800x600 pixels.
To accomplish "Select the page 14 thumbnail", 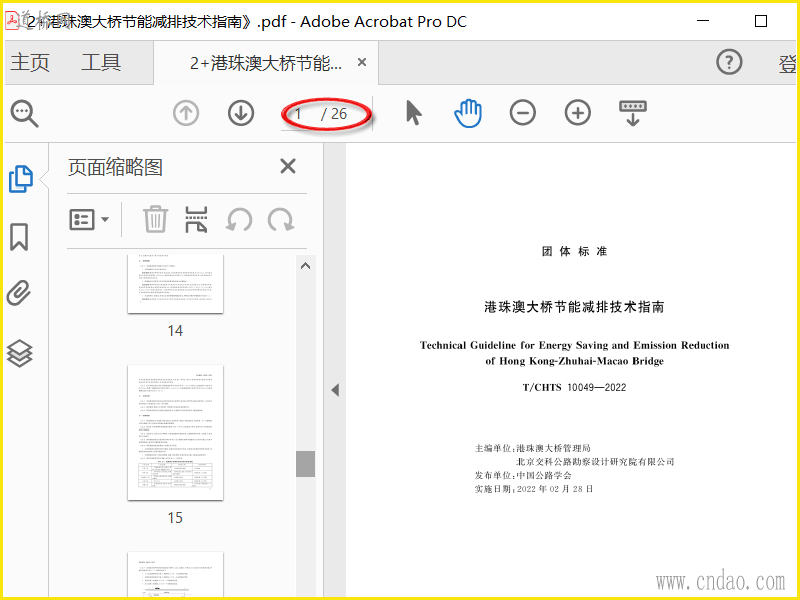I will 175,284.
